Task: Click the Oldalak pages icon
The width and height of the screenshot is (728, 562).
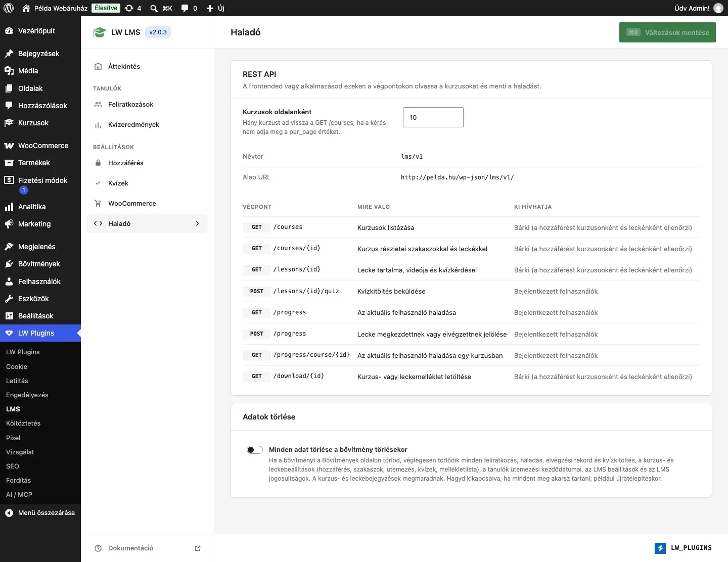Action: pyautogui.click(x=9, y=88)
